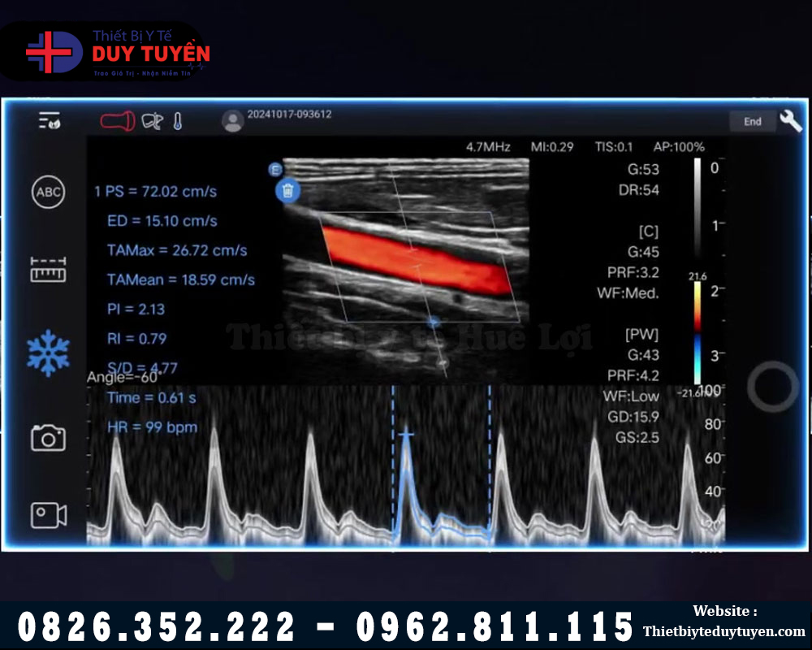Click the grayscale depth bar
The width and height of the screenshot is (812, 650).
point(697,207)
